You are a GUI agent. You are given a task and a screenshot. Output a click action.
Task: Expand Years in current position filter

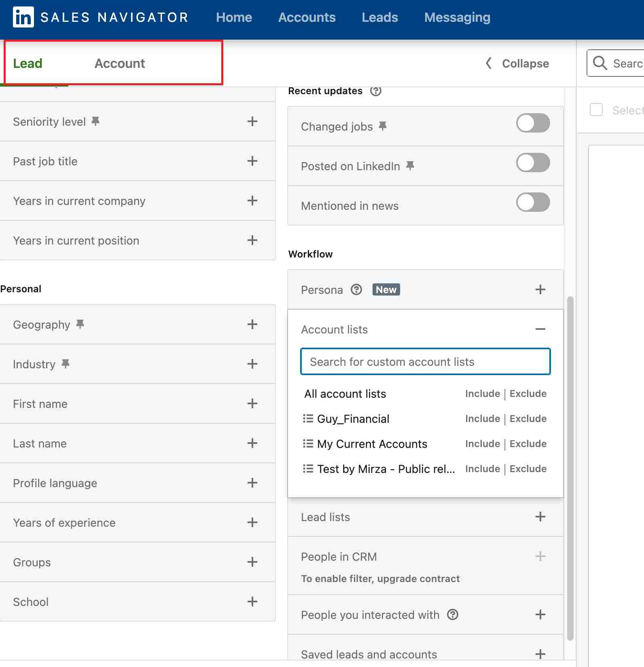coord(252,240)
